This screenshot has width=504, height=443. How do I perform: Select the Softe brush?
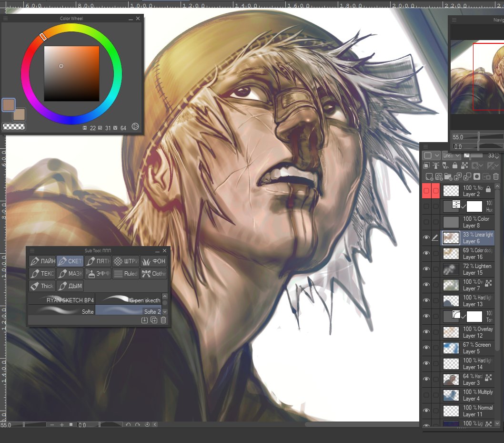[x=62, y=311]
